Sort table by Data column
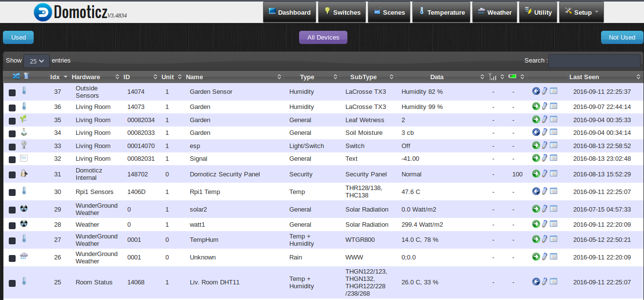 click(441, 77)
